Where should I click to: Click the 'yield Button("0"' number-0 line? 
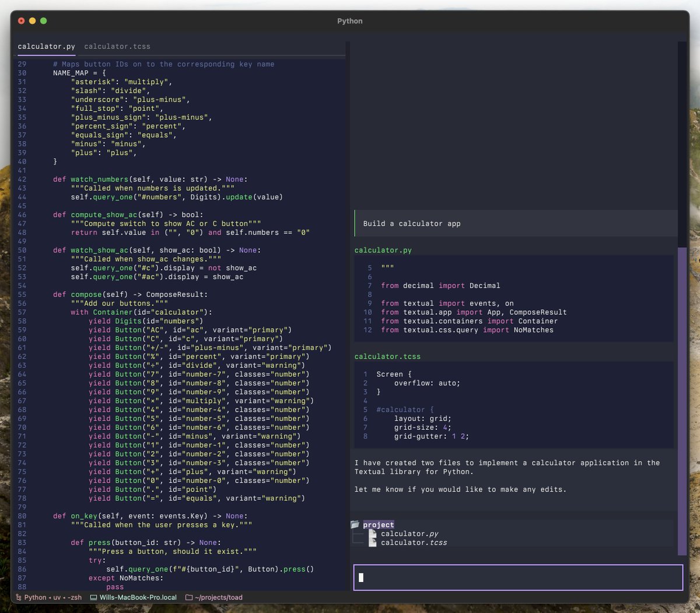click(x=199, y=481)
